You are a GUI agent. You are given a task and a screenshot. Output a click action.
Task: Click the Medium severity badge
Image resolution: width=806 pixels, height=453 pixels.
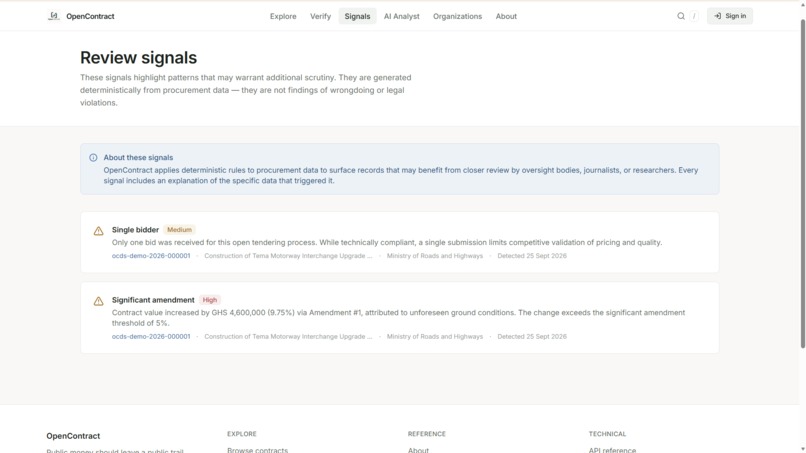(x=179, y=230)
